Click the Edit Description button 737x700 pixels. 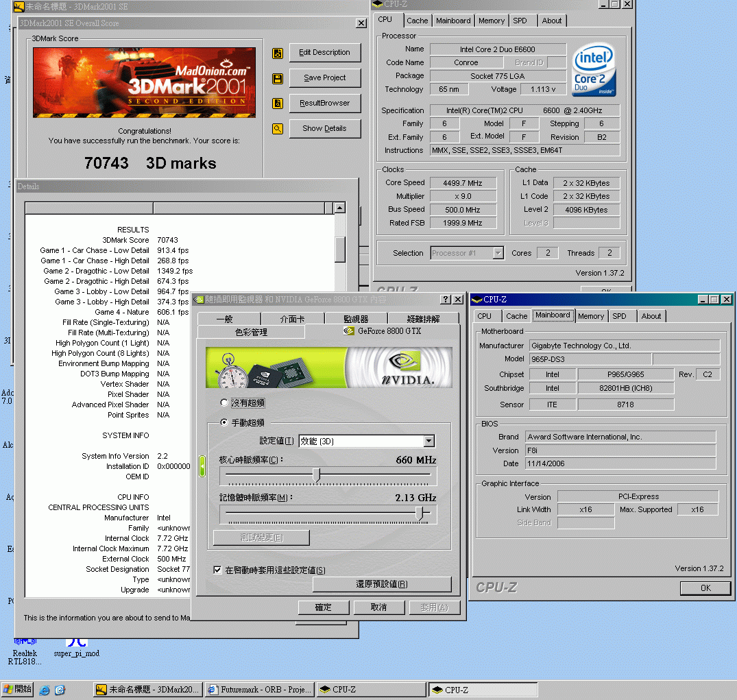pos(325,53)
